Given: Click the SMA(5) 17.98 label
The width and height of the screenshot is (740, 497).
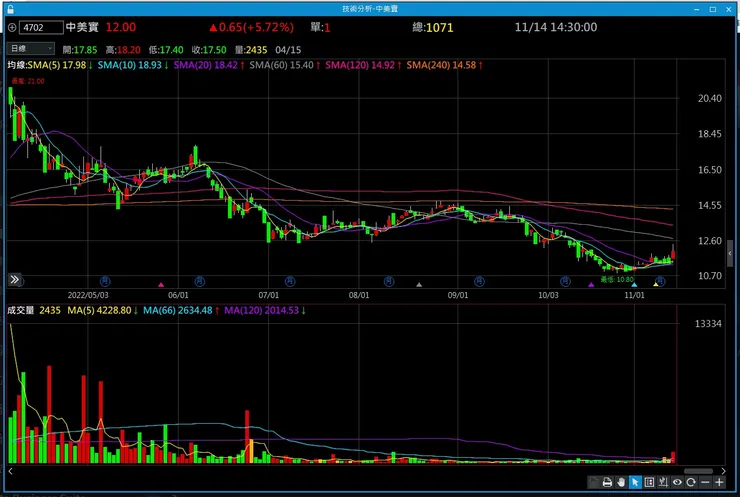Looking at the screenshot, I should 57,65.
